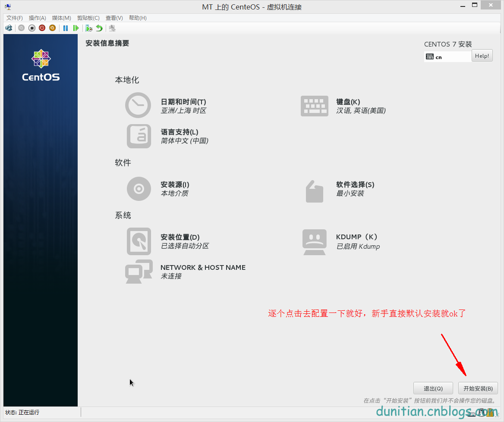Click the cn keyboard layout indicator
504x422 pixels.
tap(447, 57)
